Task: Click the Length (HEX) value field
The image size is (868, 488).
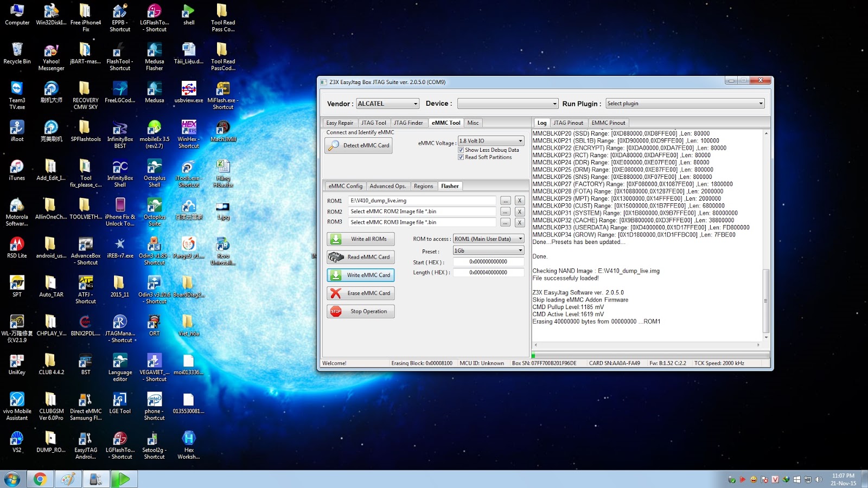Action: (489, 272)
